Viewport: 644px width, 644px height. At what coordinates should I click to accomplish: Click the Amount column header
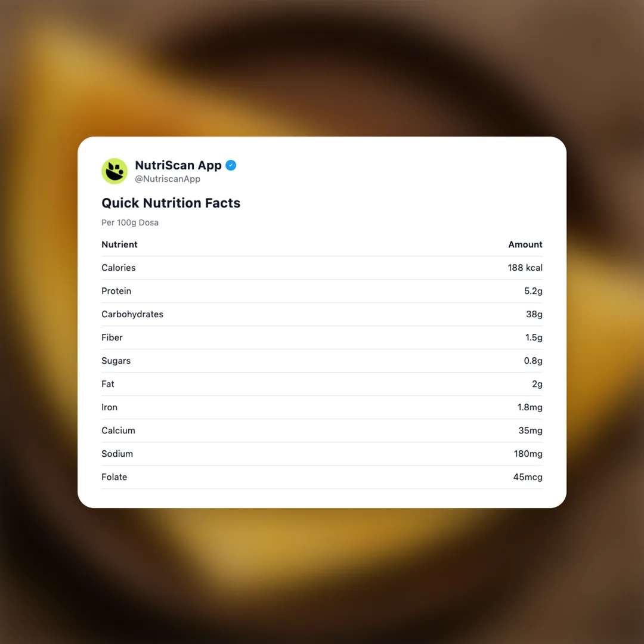point(525,244)
